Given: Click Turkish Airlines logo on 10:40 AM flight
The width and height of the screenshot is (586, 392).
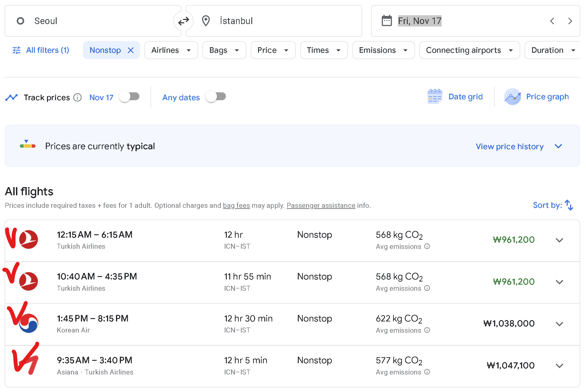Looking at the screenshot, I should [29, 281].
